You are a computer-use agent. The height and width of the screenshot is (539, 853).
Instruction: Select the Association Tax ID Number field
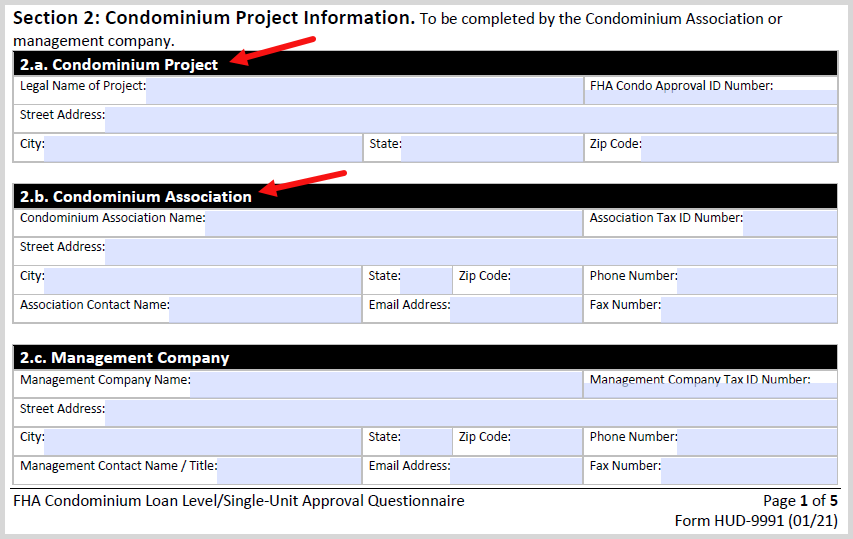pos(789,223)
